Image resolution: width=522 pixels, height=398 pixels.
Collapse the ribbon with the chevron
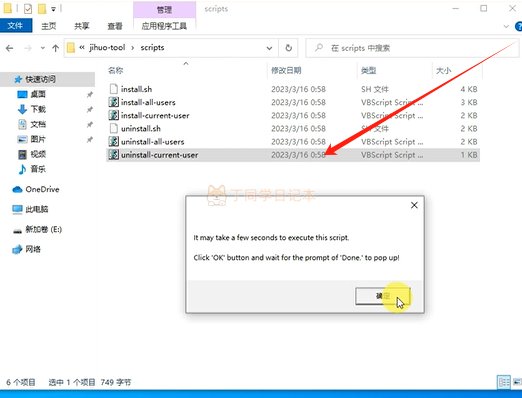tap(506, 26)
